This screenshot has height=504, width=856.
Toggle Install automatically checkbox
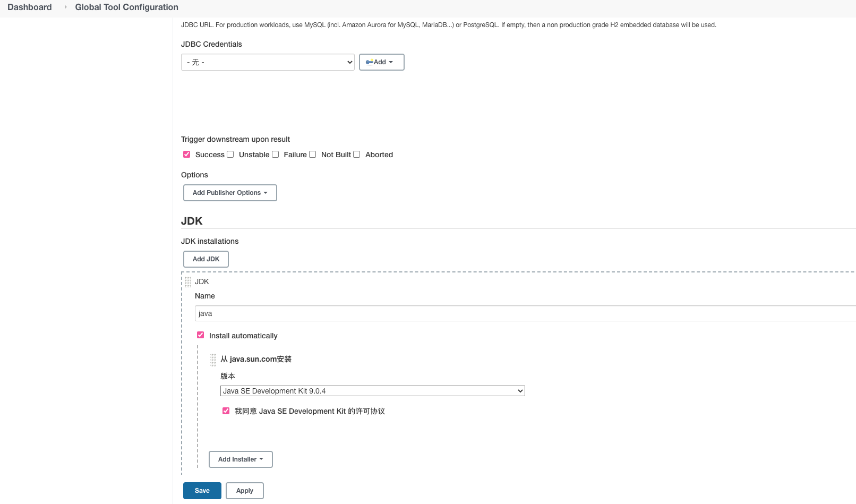point(200,335)
